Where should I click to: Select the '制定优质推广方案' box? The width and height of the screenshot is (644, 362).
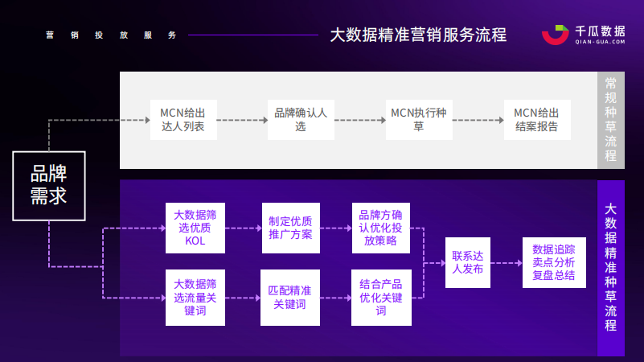pos(291,228)
